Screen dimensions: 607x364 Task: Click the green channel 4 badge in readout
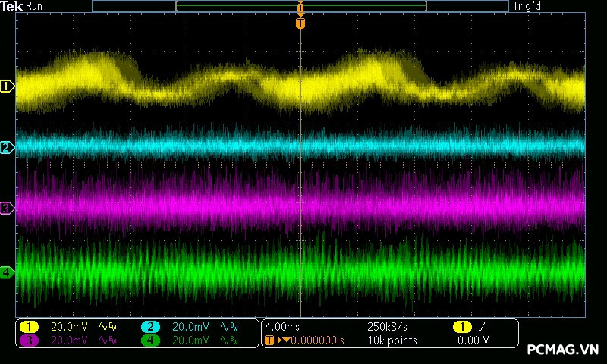(x=150, y=340)
